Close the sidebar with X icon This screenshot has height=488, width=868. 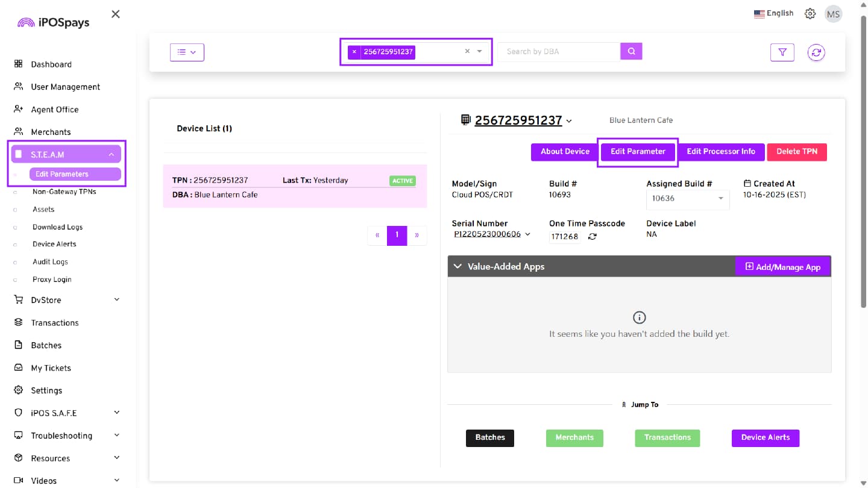point(116,14)
